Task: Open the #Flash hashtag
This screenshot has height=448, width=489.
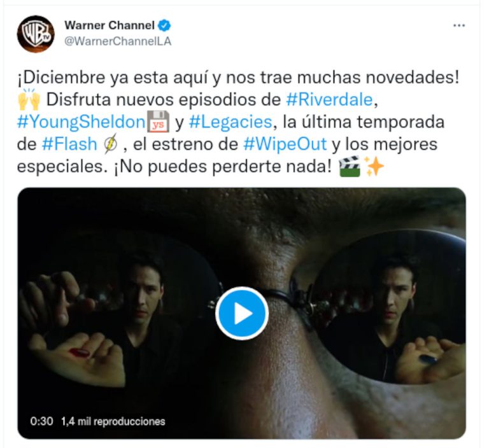Action: [x=69, y=144]
